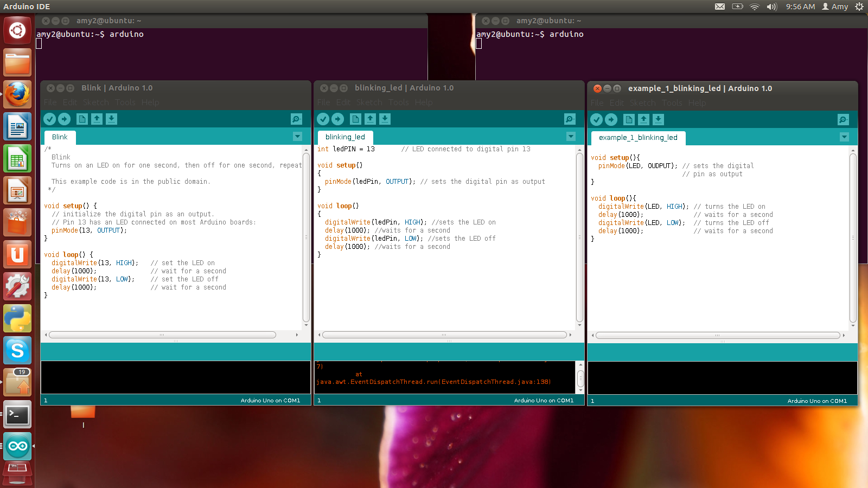The height and width of the screenshot is (488, 868).
Task: Upload the blinking_led sketch
Action: (337, 119)
